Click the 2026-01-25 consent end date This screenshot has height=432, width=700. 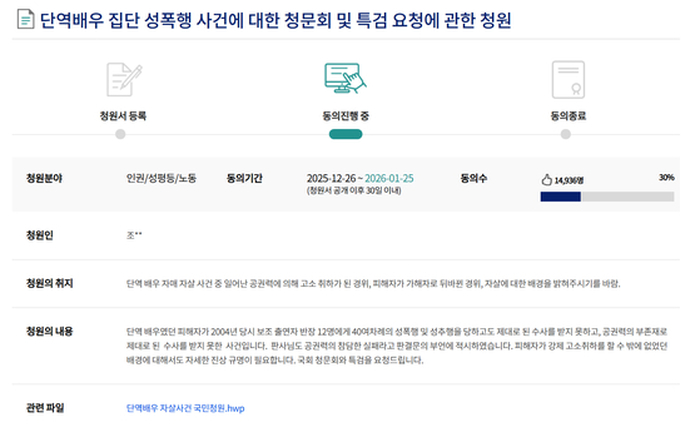(x=389, y=178)
